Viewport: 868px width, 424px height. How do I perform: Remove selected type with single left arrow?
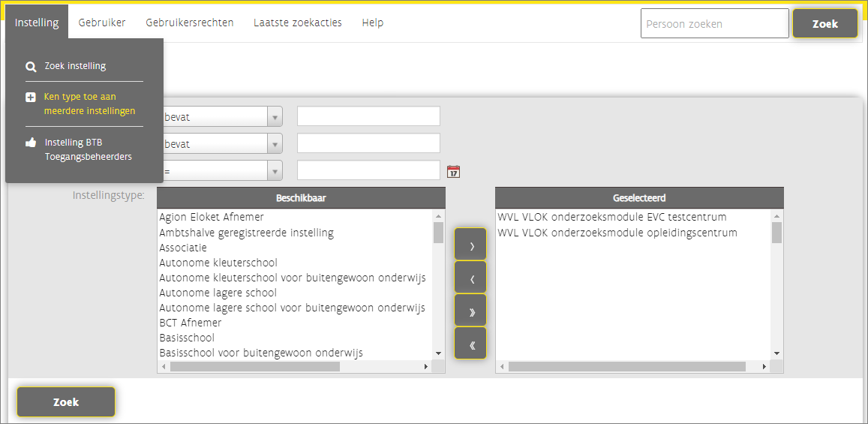pos(470,278)
